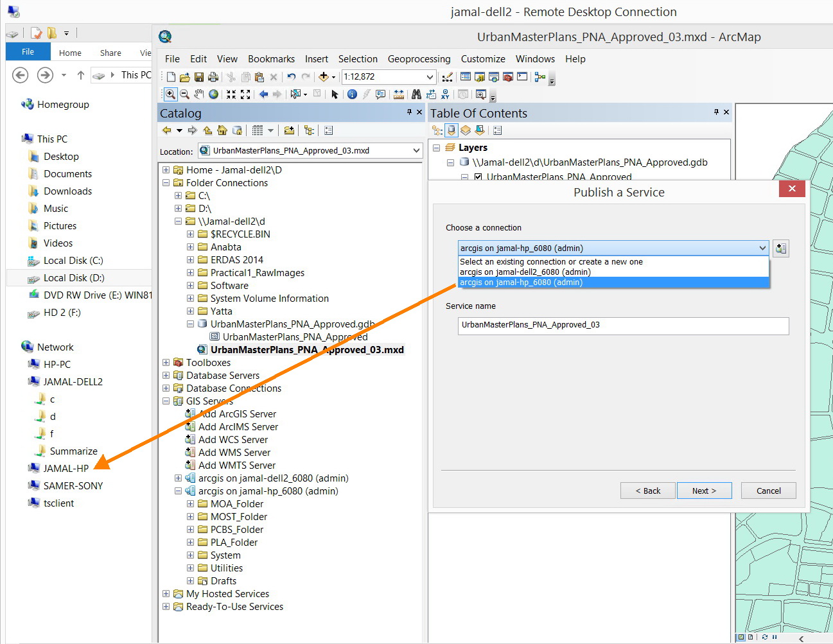Open the Customize menu
The height and width of the screenshot is (644, 833).
pos(483,59)
